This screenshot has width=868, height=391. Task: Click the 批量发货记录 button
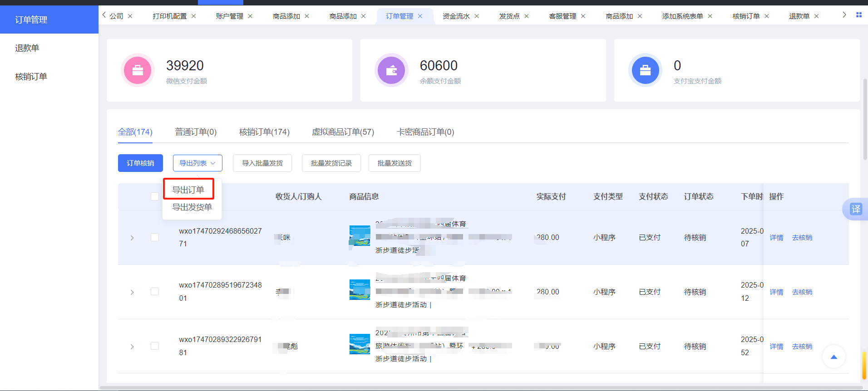click(x=331, y=163)
